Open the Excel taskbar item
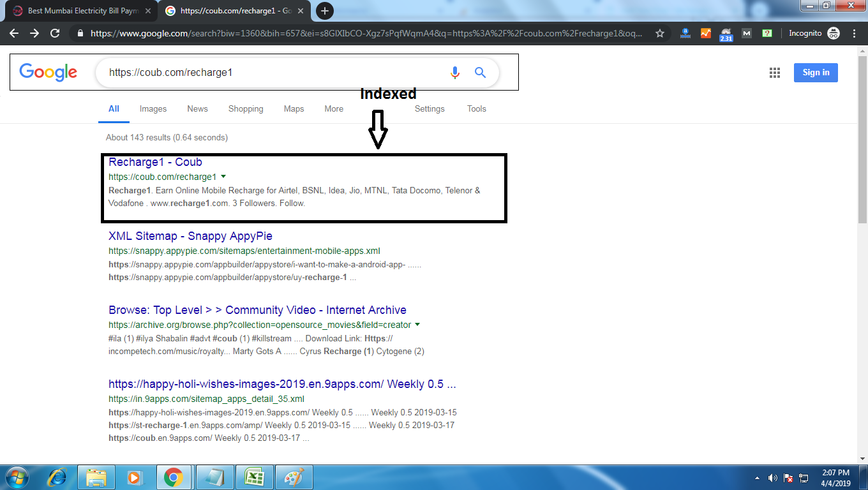The height and width of the screenshot is (490, 868). (x=254, y=477)
